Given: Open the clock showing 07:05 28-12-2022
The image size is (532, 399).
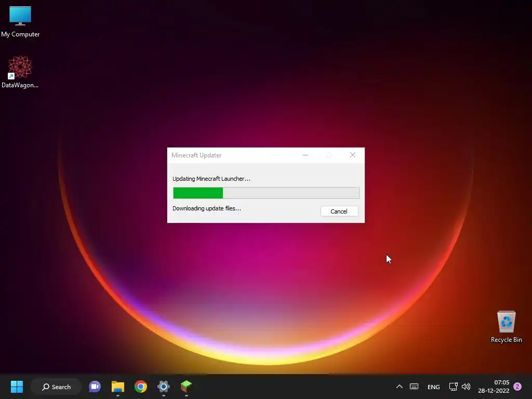Looking at the screenshot, I should (x=494, y=387).
